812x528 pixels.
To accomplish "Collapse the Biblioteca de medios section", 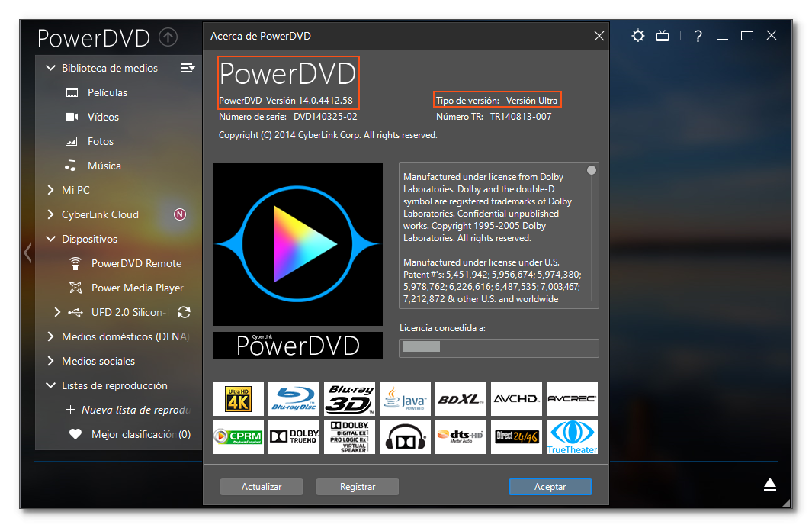I will [x=50, y=68].
